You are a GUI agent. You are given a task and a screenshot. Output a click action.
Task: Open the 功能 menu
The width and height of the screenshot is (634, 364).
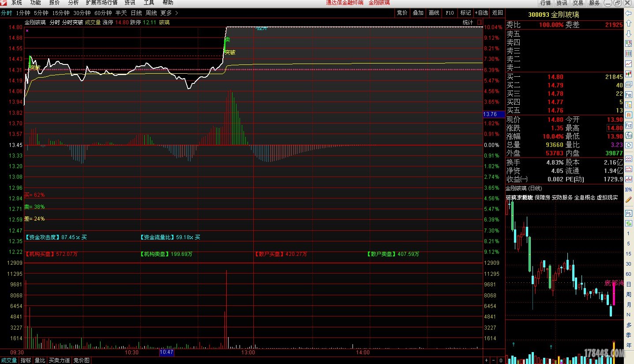[36, 3]
